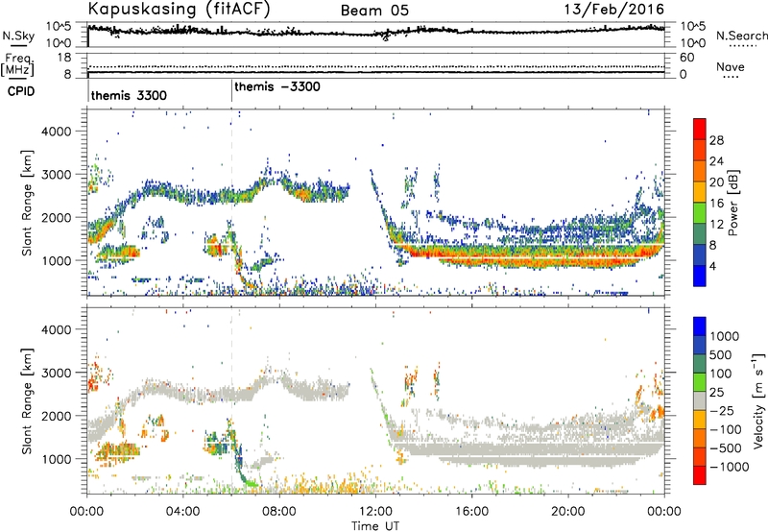Screen dimensions: 768x532
Task: Click the 3000 range tick in velocity panel
Action: point(57,373)
